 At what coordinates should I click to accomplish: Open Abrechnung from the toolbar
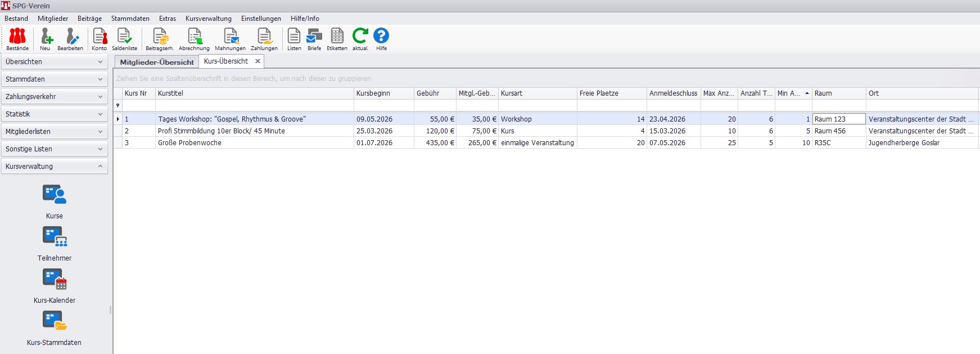pyautogui.click(x=194, y=39)
